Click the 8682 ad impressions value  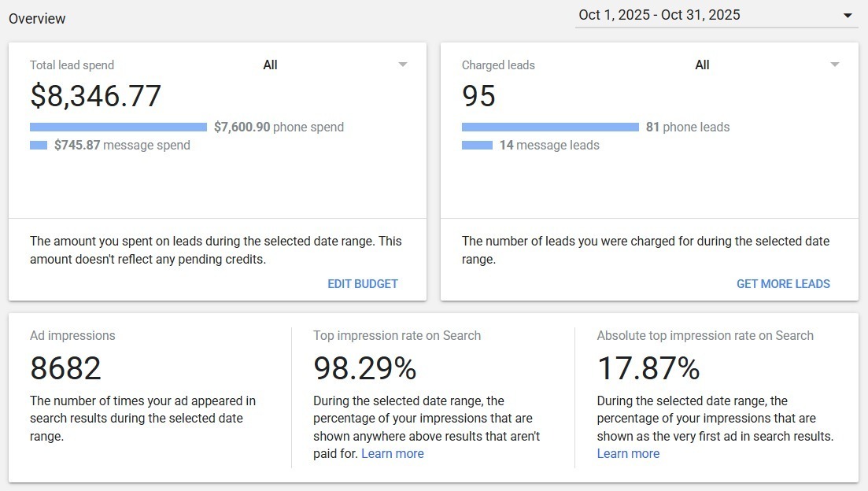(66, 368)
